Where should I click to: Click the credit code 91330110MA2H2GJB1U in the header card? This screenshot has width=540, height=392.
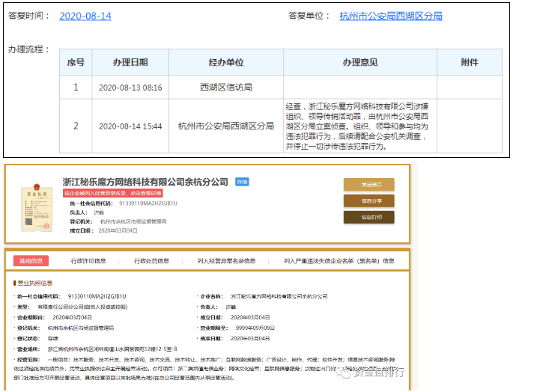(148, 203)
